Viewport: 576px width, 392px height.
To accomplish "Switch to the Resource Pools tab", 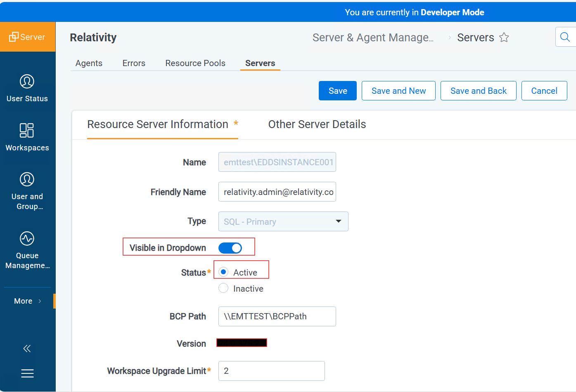I will click(x=195, y=63).
